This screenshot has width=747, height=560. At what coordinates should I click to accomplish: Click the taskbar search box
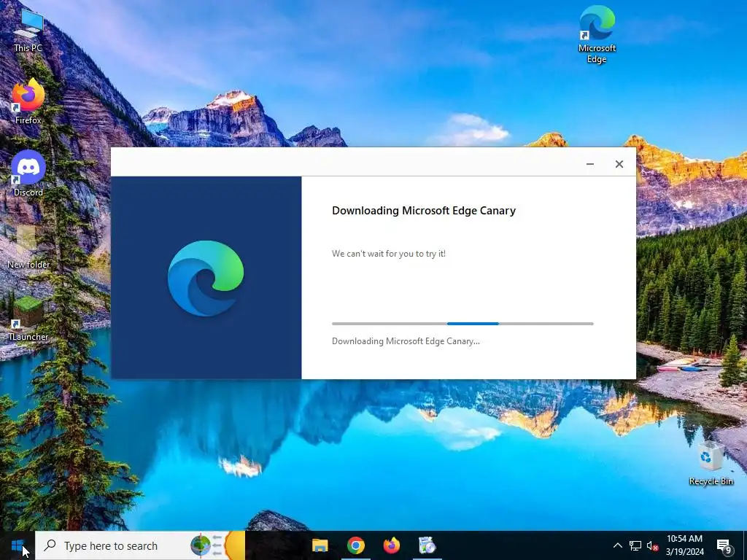click(141, 545)
